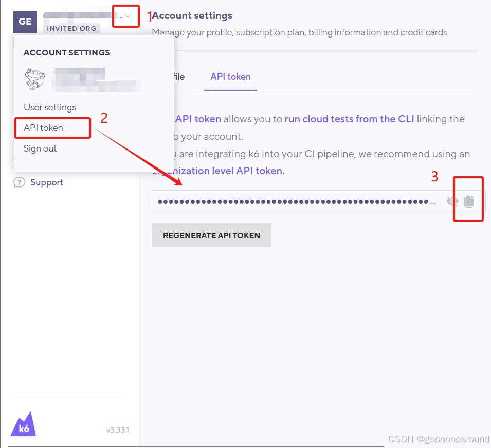The image size is (491, 448).
Task: Click the GE organization avatar
Action: click(25, 22)
